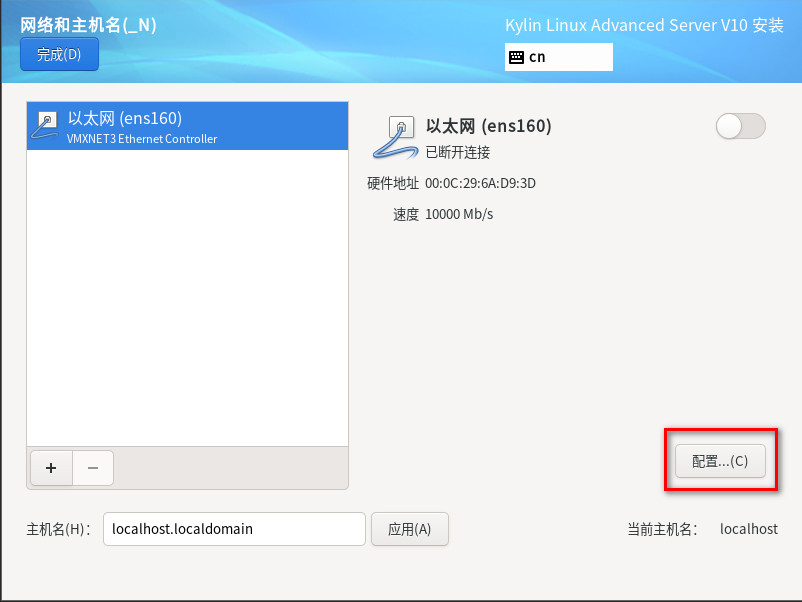
Task: Click the cn keyboard layout indicator
Action: tap(559, 57)
